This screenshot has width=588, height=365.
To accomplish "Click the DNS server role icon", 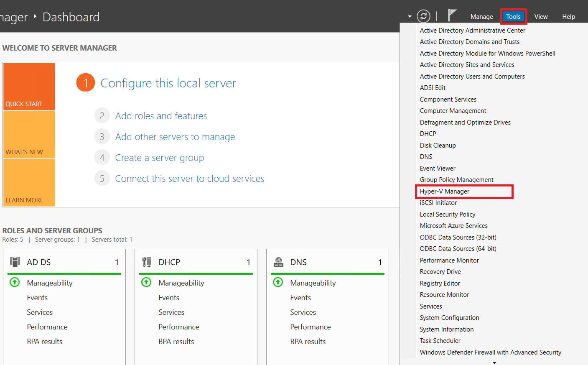I will coord(278,261).
